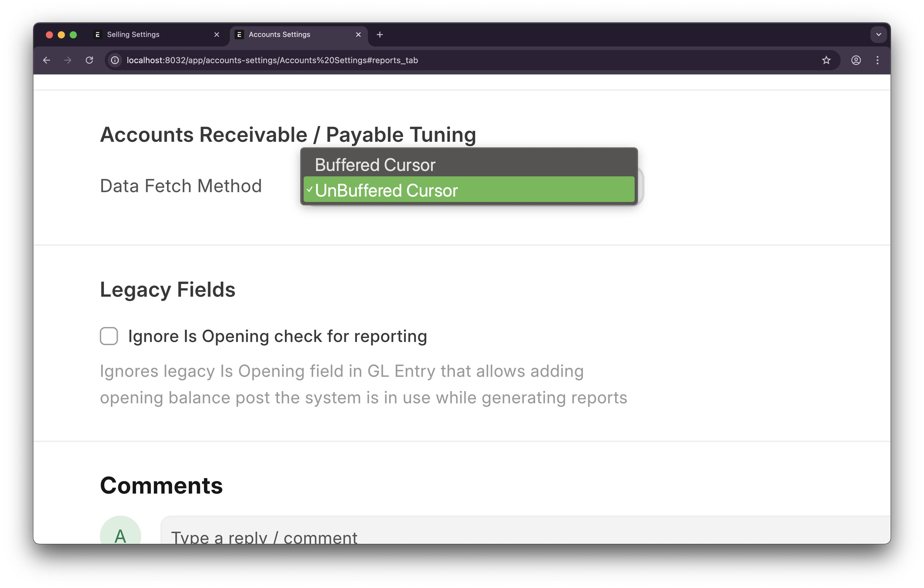Click the green maximize window button
924x588 pixels.
point(73,35)
